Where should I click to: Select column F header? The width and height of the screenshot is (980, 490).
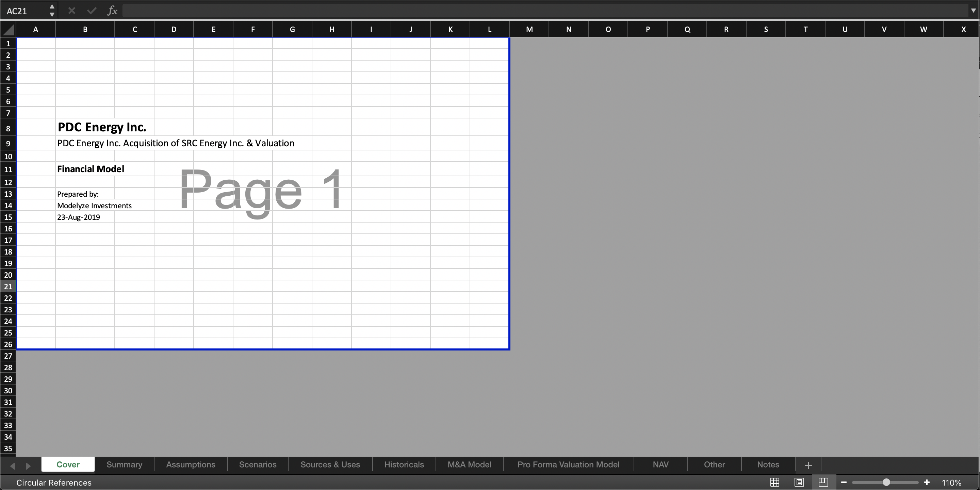(x=253, y=29)
